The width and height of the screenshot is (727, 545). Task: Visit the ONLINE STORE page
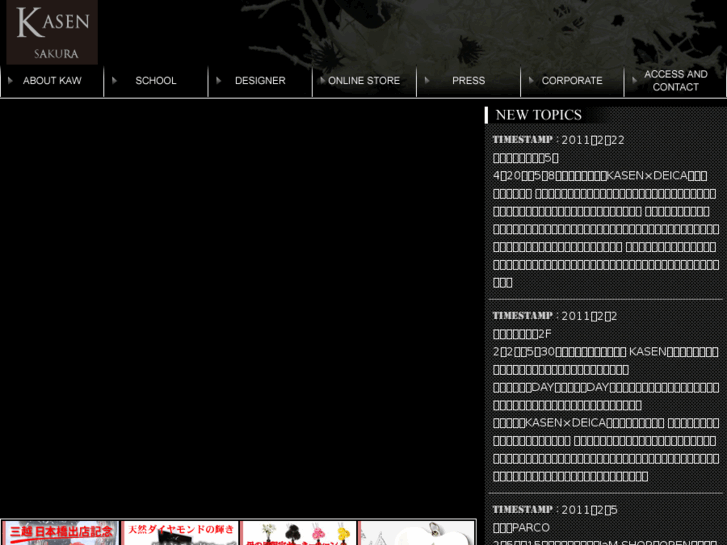click(x=364, y=81)
